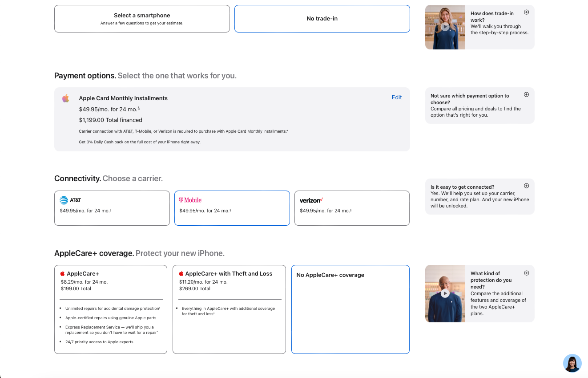Click 24/7 priority access to Apple experts text
This screenshot has width=588, height=378.
[99, 342]
